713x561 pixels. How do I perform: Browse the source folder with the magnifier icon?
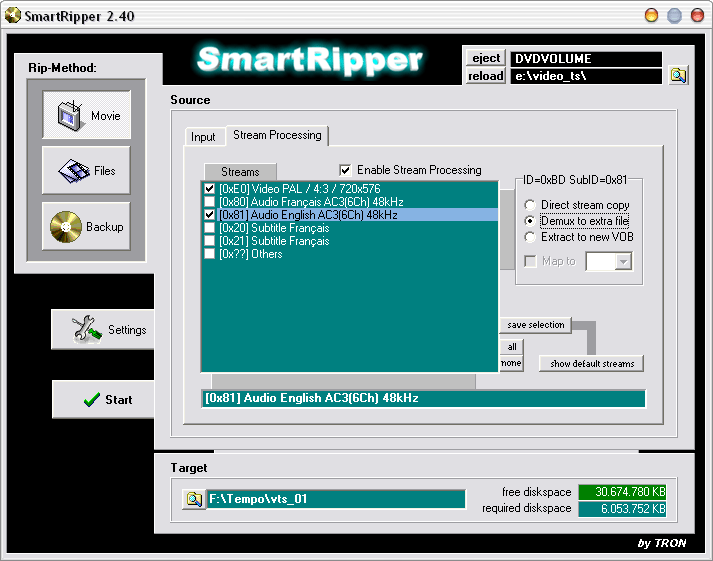pos(678,75)
